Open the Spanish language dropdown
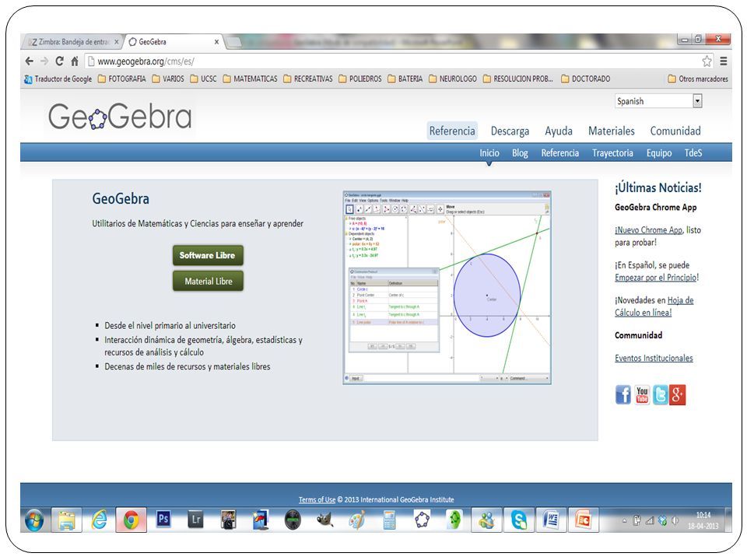747x560 pixels. [658, 101]
